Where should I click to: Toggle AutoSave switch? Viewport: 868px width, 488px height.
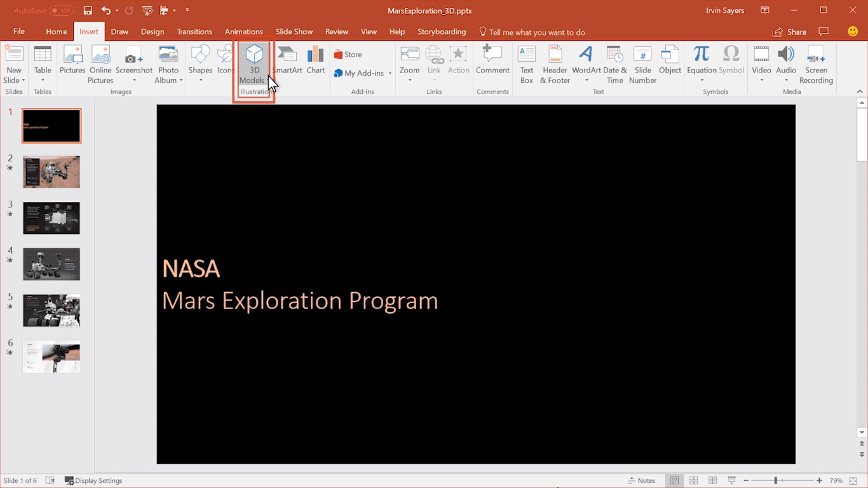point(62,11)
